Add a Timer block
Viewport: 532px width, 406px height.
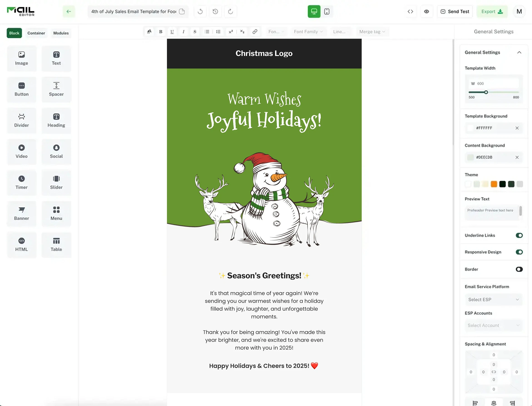22,183
